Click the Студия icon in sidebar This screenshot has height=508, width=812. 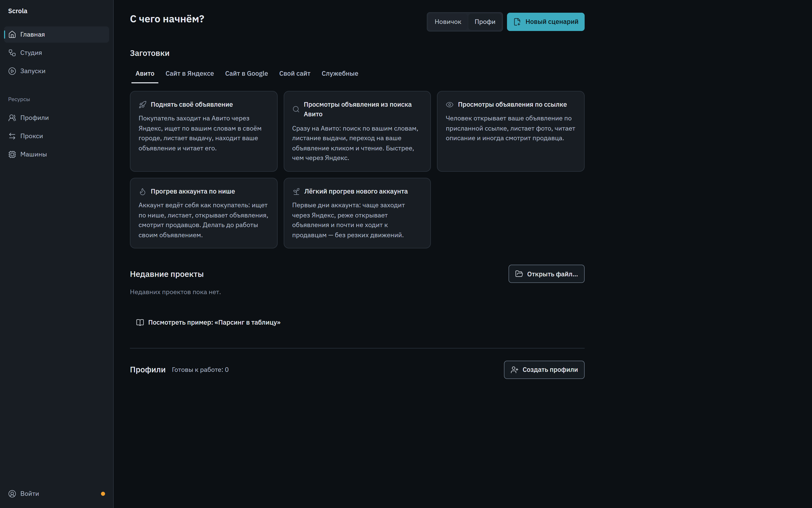[12, 53]
